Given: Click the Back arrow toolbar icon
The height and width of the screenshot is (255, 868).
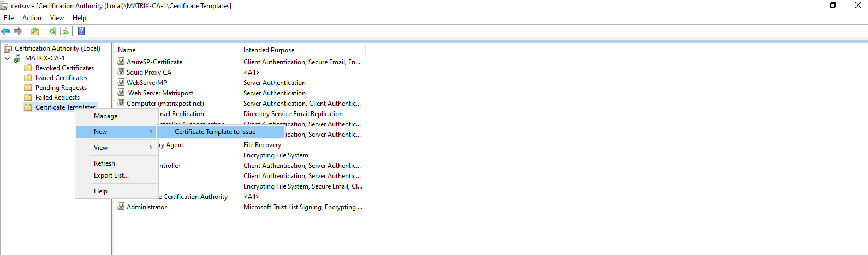Looking at the screenshot, I should 5,31.
